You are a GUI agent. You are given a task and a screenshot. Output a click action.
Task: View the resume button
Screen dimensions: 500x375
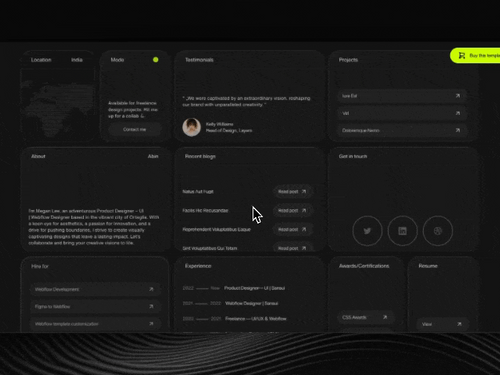tap(443, 324)
